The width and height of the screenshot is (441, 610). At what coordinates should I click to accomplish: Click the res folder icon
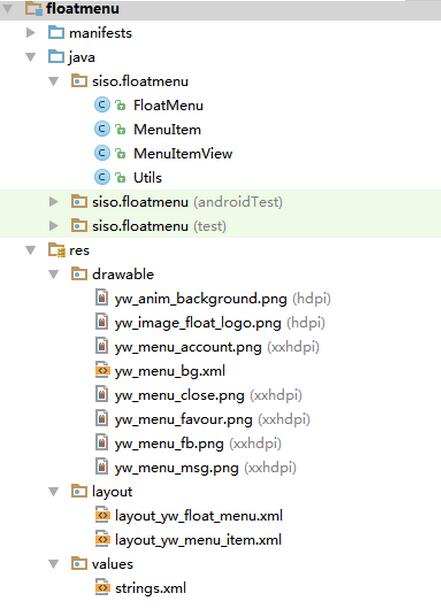click(x=56, y=250)
